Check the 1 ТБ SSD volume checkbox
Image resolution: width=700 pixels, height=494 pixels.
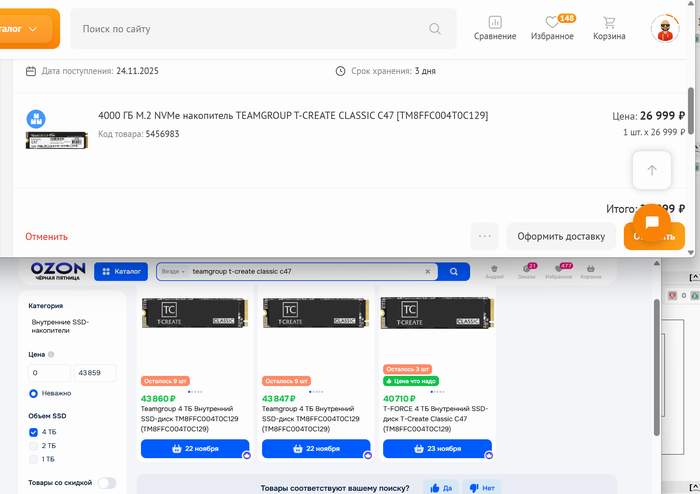click(x=33, y=459)
